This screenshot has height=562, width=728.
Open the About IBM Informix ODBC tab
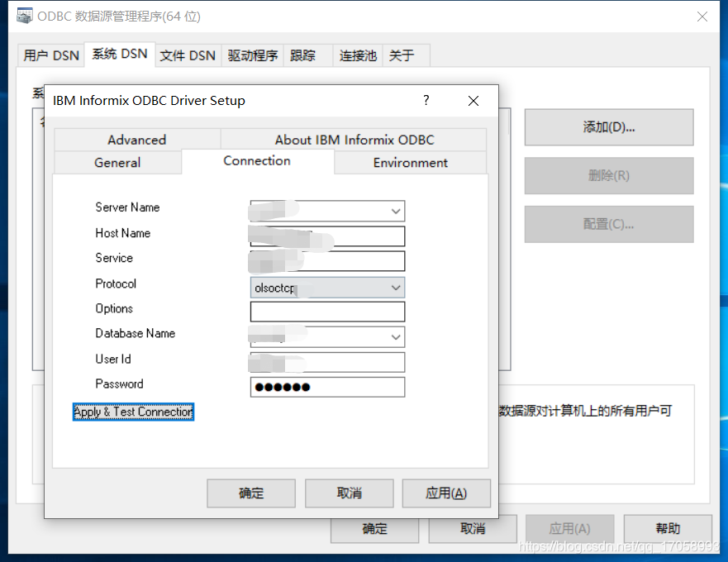[354, 140]
